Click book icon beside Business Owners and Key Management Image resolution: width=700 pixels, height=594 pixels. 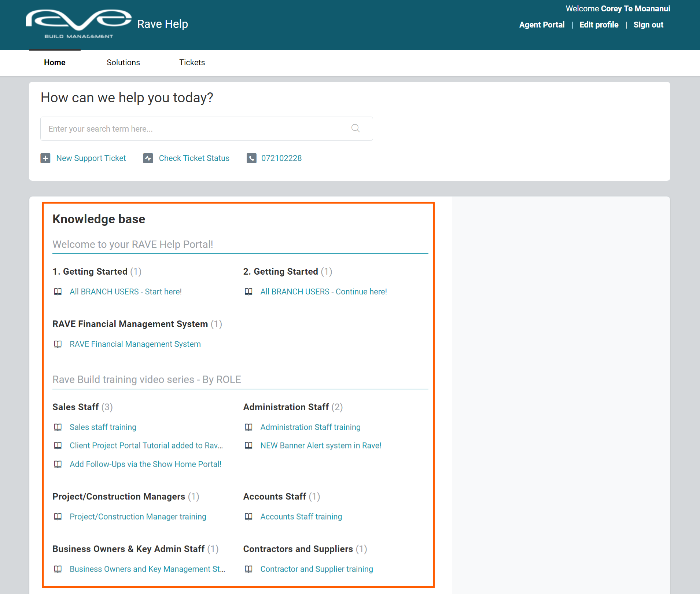coord(58,569)
